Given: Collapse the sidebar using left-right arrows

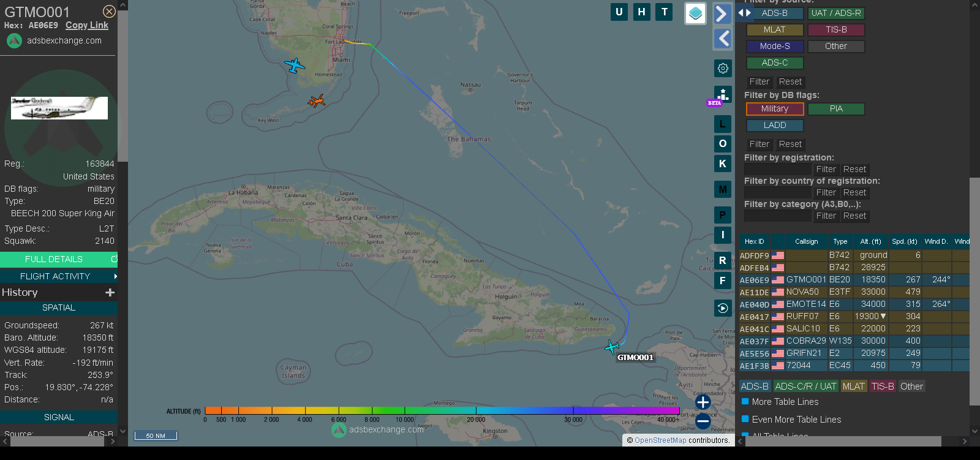Looking at the screenshot, I should (744, 13).
